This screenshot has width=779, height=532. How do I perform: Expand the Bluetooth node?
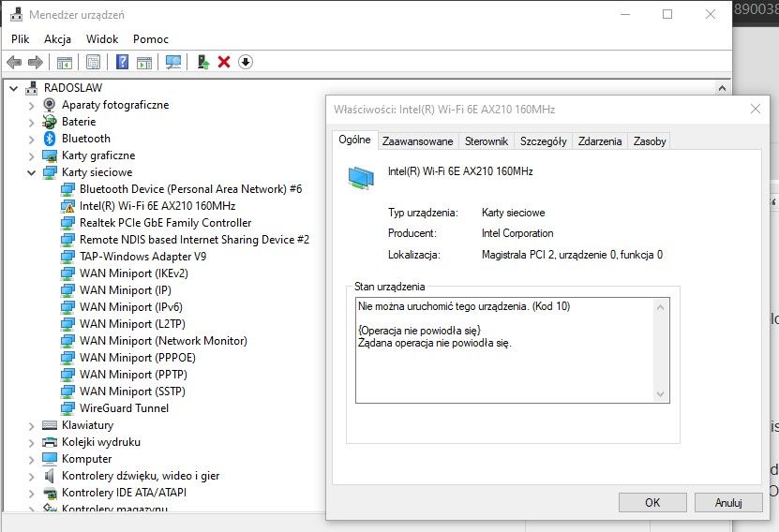coord(31,139)
